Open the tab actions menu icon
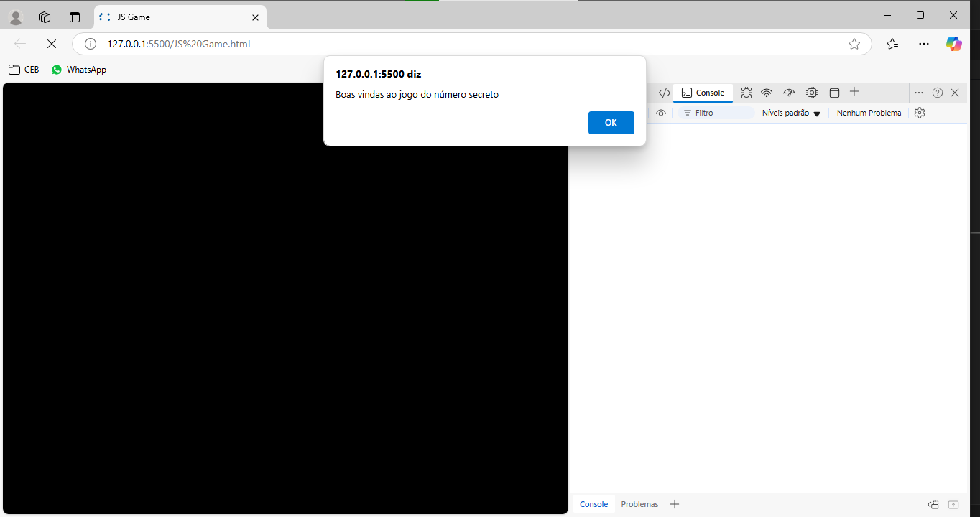 tap(75, 17)
